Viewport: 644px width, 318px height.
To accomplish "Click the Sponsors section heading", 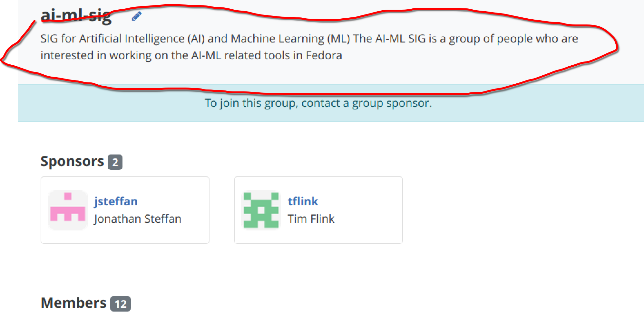I will pyautogui.click(x=72, y=161).
